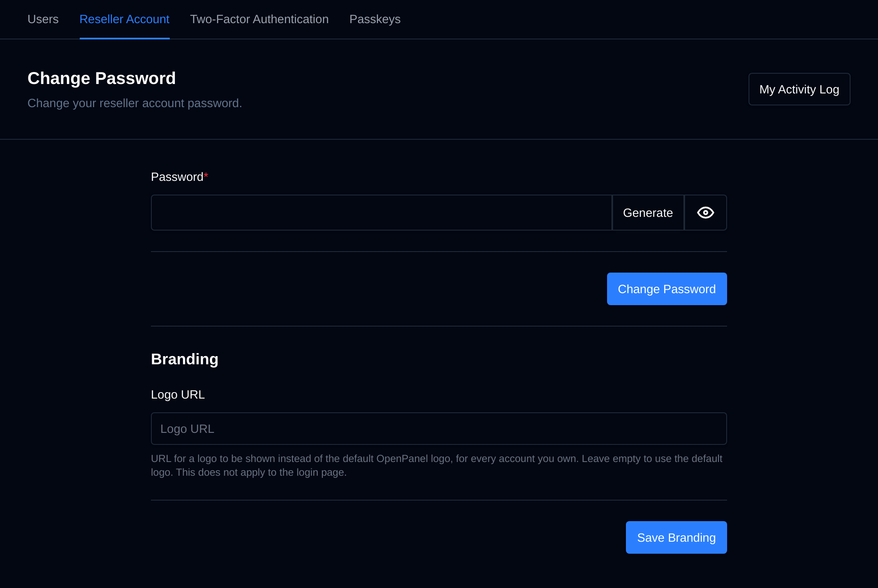Click the Change Password page heading
Image resolution: width=878 pixels, height=588 pixels.
point(102,78)
